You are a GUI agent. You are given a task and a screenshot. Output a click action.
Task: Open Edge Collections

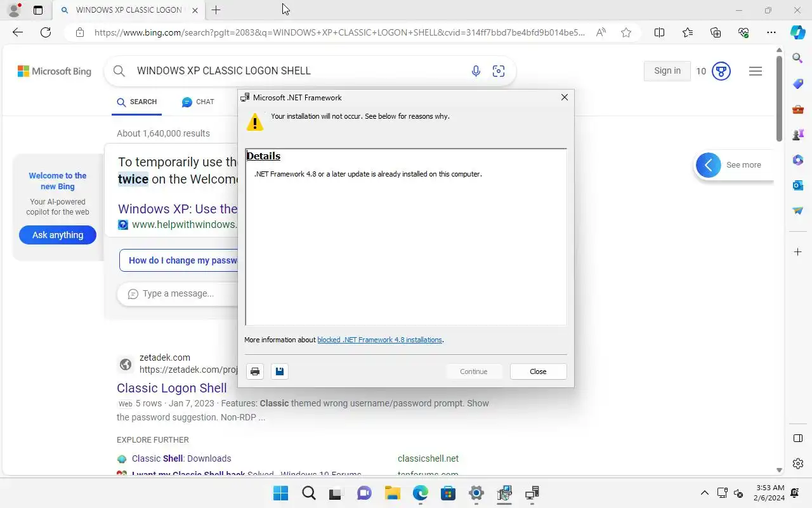pos(716,32)
